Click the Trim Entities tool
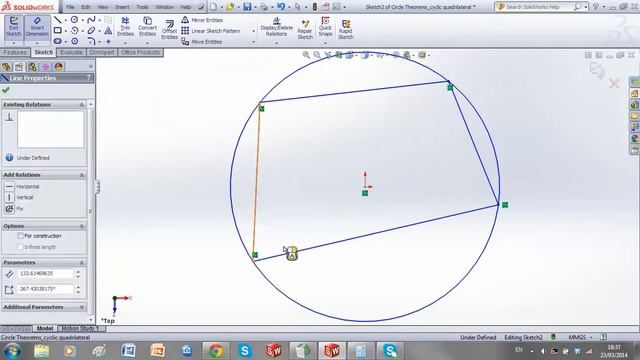This screenshot has height=360, width=640. coord(125,27)
